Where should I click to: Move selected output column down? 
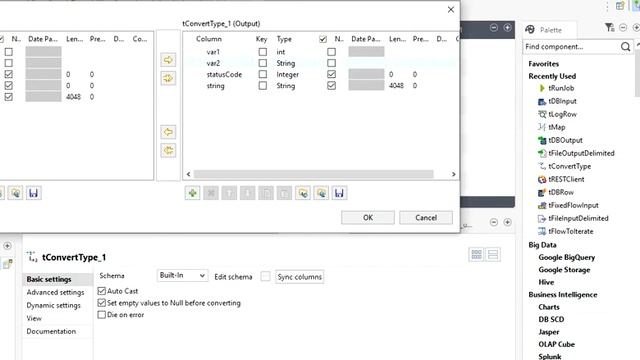247,193
